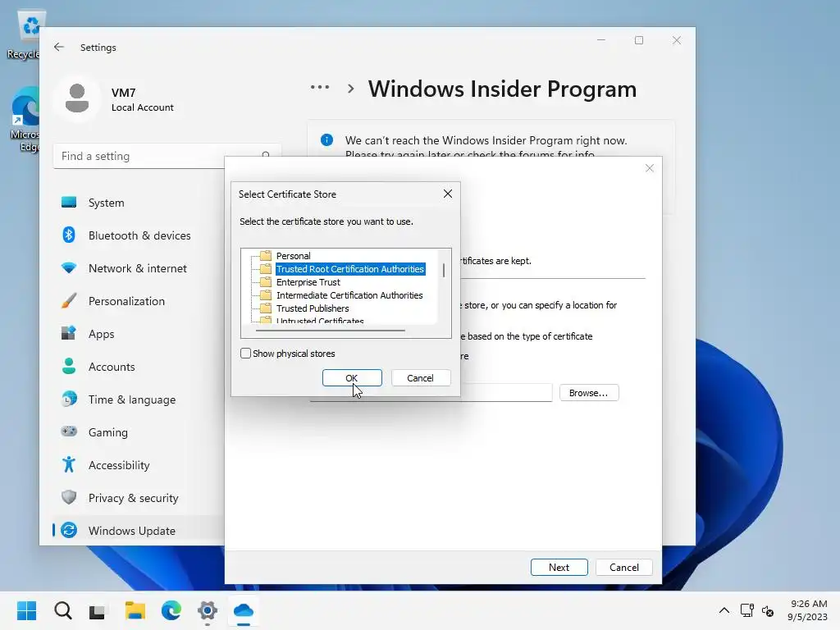This screenshot has width=840, height=630.
Task: Click the Find a setting search box
Action: click(167, 156)
